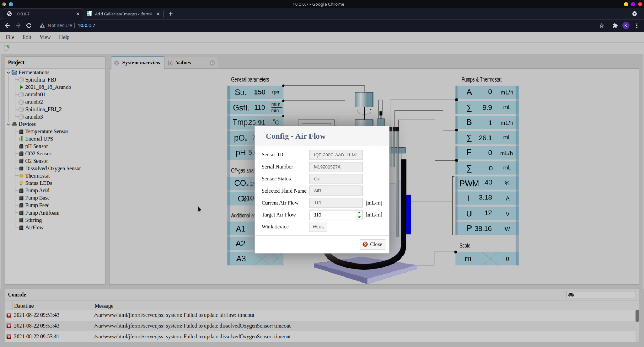Click the console search binoculars icon
The height and width of the screenshot is (347, 644).
pos(571,295)
